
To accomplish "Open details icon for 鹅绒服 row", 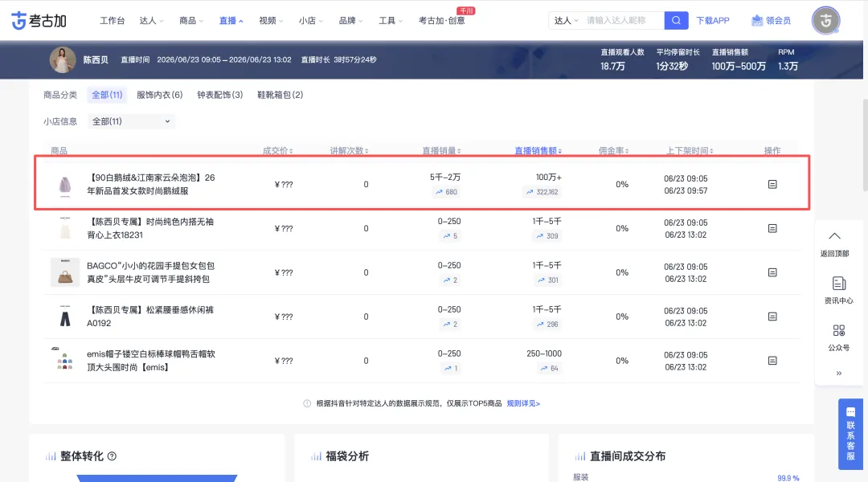I will click(772, 184).
